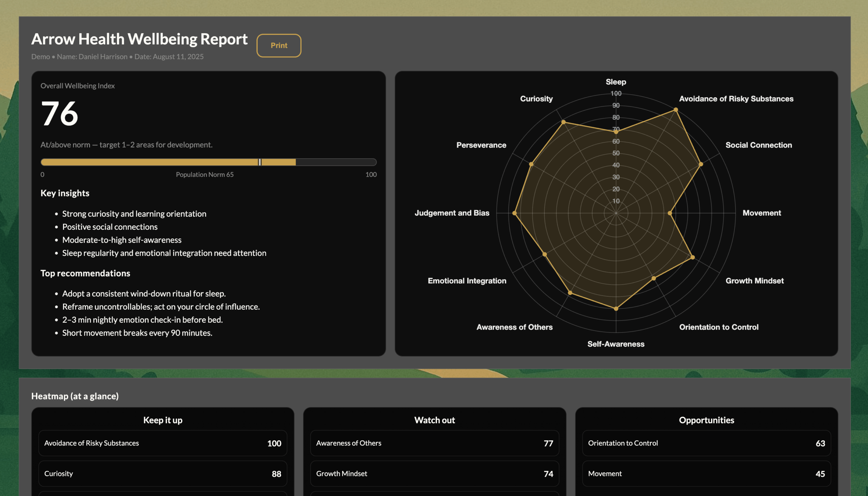
Task: Select the Arrow Health Wellbeing Report title
Action: pos(139,39)
